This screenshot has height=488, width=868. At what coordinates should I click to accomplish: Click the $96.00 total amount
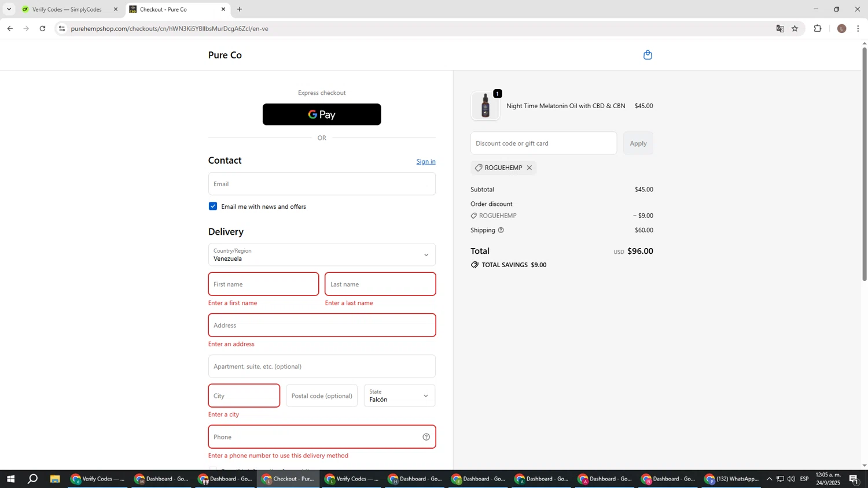coord(640,251)
